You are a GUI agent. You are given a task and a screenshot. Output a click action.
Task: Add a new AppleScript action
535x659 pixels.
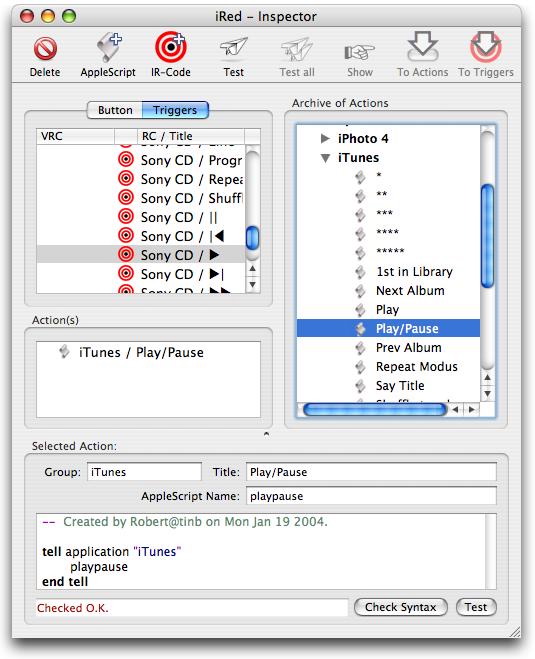pos(108,47)
